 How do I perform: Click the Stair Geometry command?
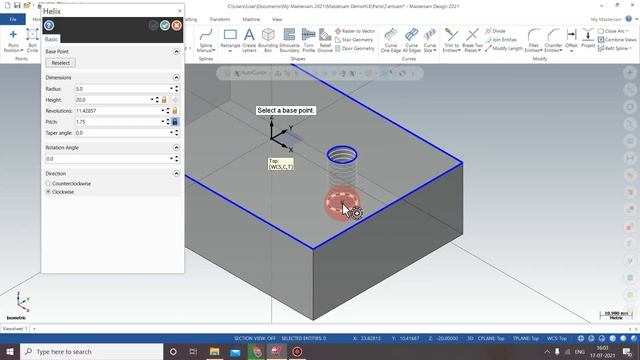(354, 40)
